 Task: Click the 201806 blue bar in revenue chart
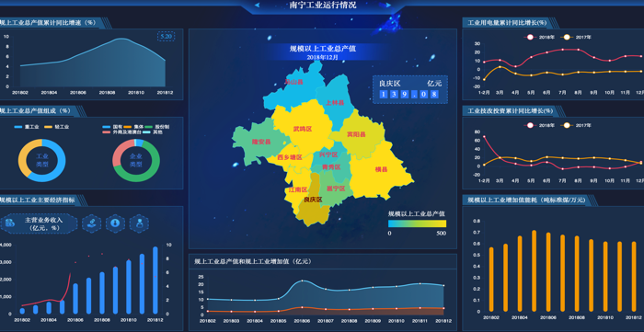coord(75,299)
